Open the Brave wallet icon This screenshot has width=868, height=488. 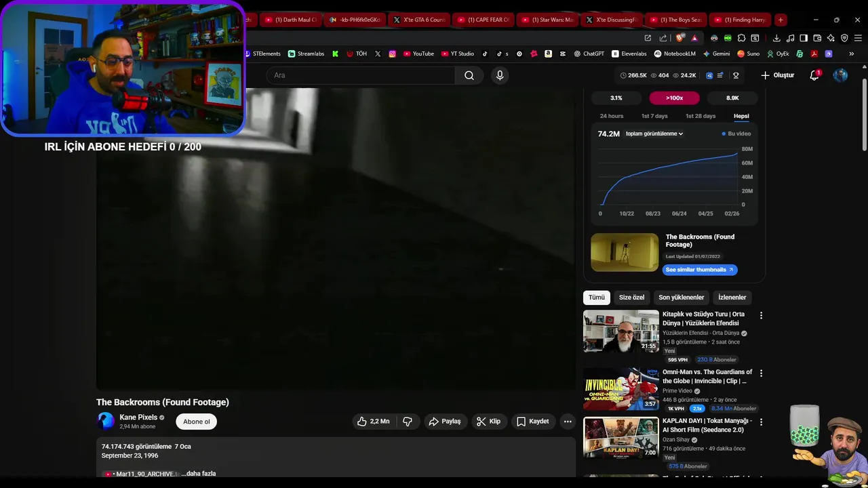click(817, 38)
